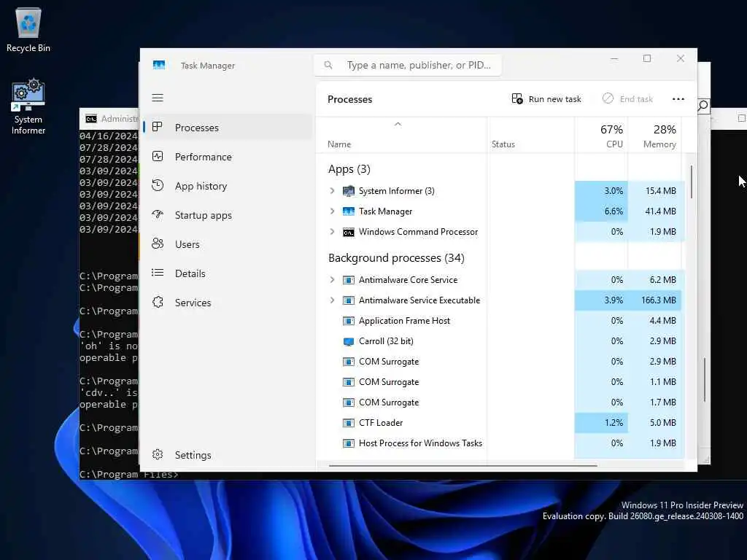The height and width of the screenshot is (560, 747).
Task: Click the Settings gear icon
Action: [158, 455]
